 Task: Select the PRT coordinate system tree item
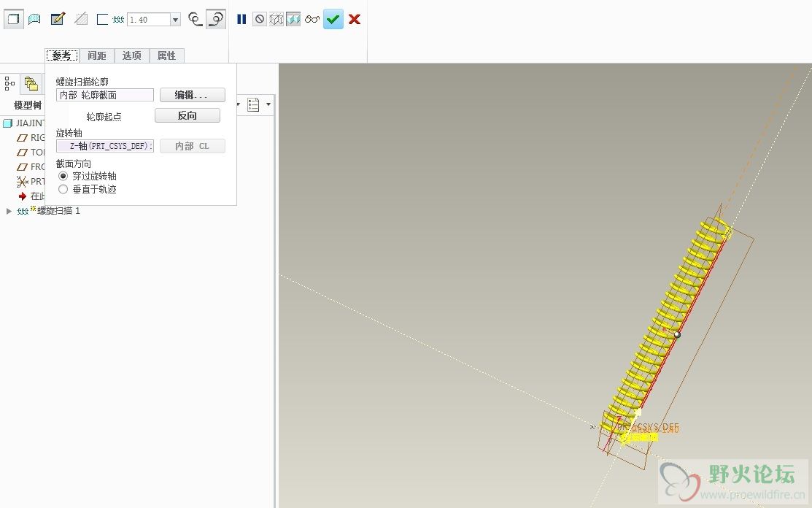click(x=31, y=181)
